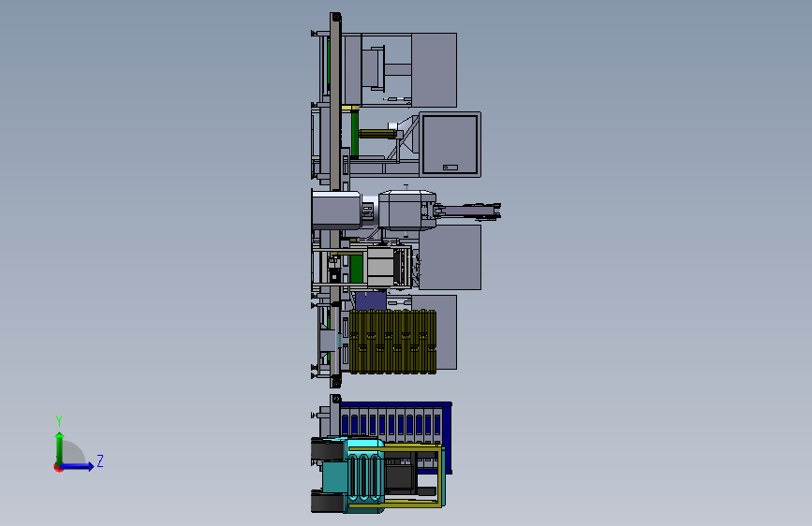The image size is (812, 526).
Task: Pick the forklift's lower black wheel
Action: click(x=327, y=501)
